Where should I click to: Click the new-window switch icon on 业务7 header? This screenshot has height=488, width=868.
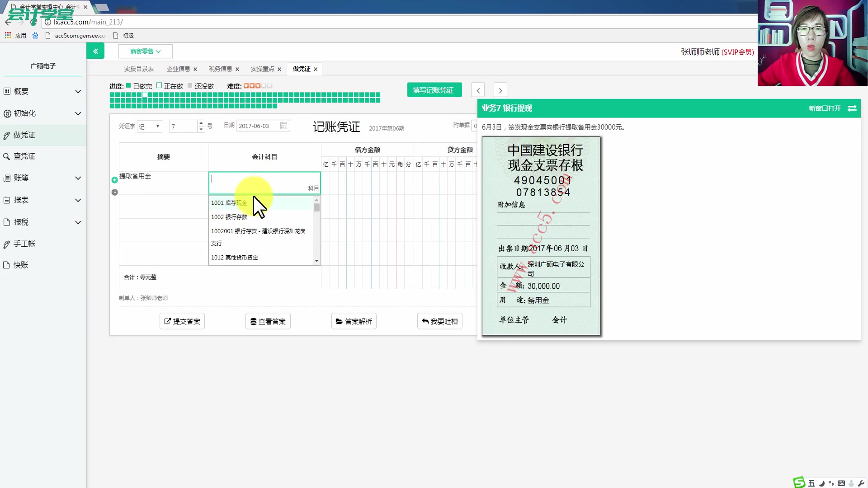pyautogui.click(x=852, y=108)
